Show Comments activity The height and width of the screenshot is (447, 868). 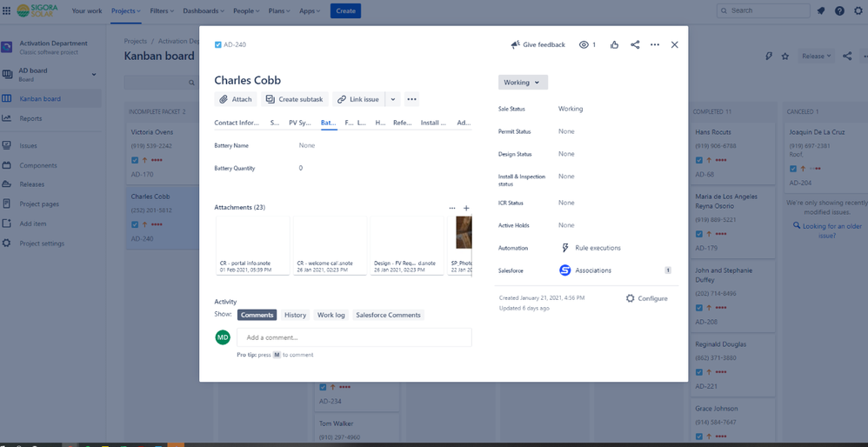click(x=257, y=315)
